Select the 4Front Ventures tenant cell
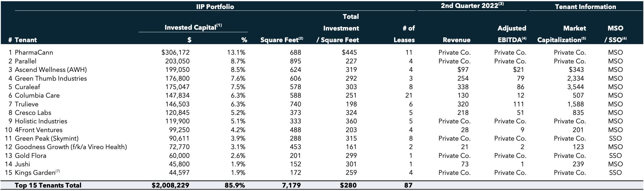644x191 pixels. (38, 130)
